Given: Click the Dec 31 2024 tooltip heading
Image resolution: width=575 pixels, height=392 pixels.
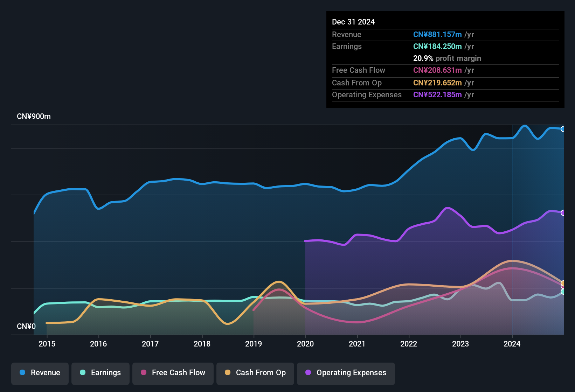Looking at the screenshot, I should (x=353, y=22).
